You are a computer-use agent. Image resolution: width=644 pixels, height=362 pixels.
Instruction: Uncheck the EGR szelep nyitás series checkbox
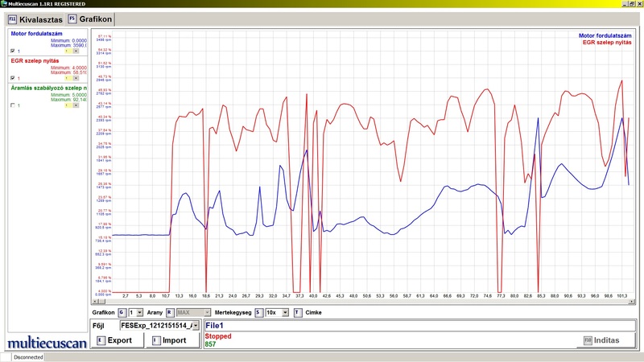point(13,78)
